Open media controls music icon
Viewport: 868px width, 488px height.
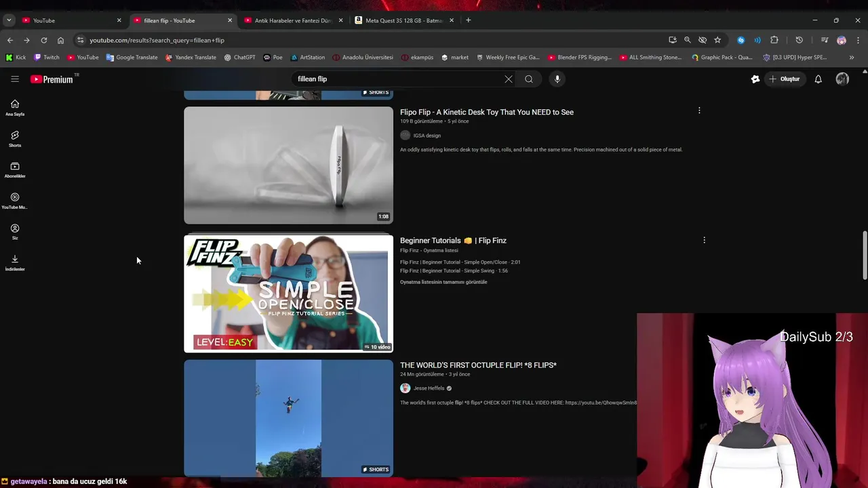coord(825,40)
